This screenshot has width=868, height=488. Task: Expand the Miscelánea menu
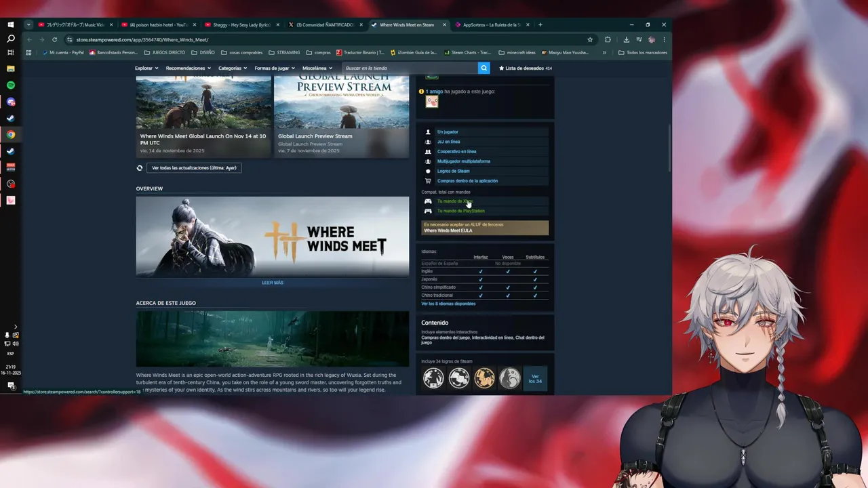click(317, 68)
